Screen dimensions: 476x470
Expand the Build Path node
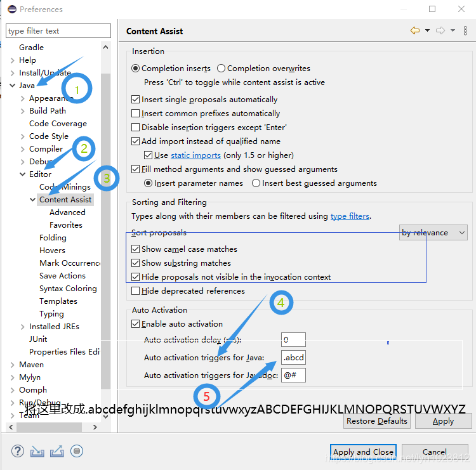click(22, 111)
